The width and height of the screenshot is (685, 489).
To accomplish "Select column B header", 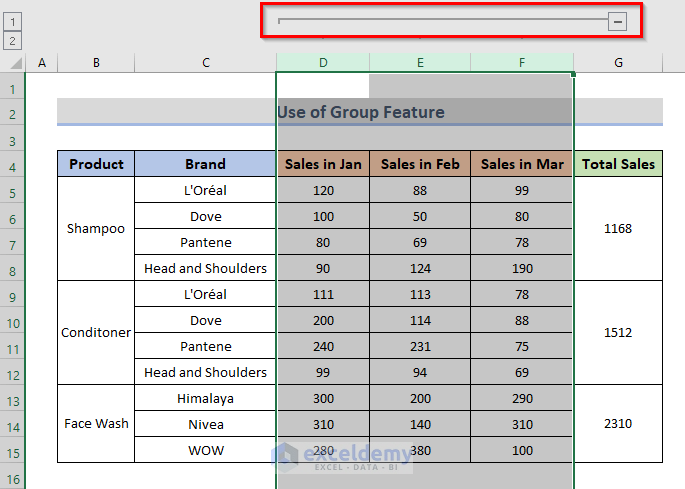I will click(x=96, y=63).
